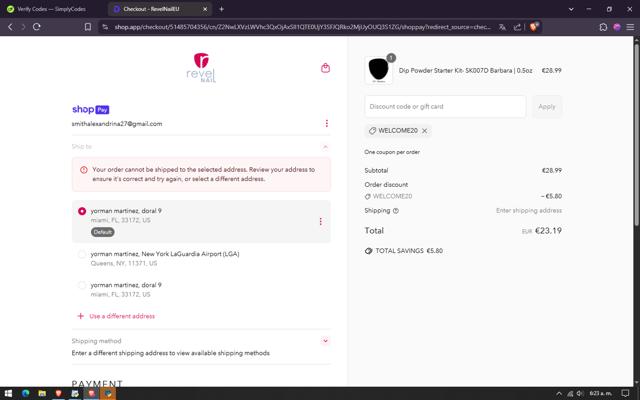Click the Default badge on the address

coord(102,232)
